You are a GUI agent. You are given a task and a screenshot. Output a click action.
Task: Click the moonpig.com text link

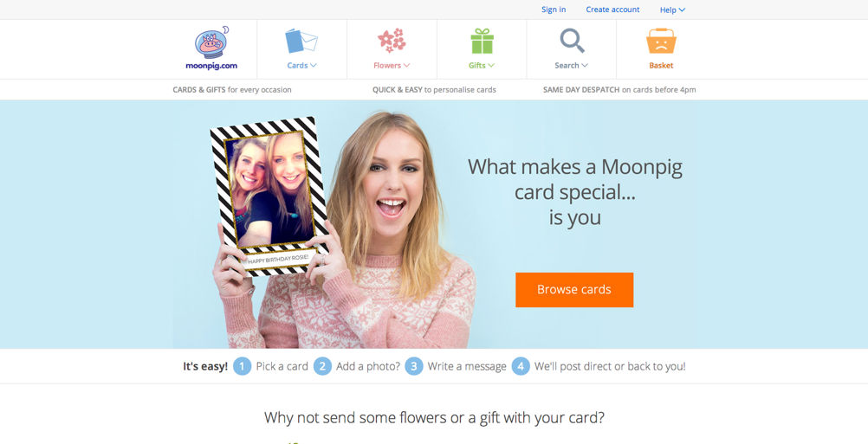tap(211, 65)
